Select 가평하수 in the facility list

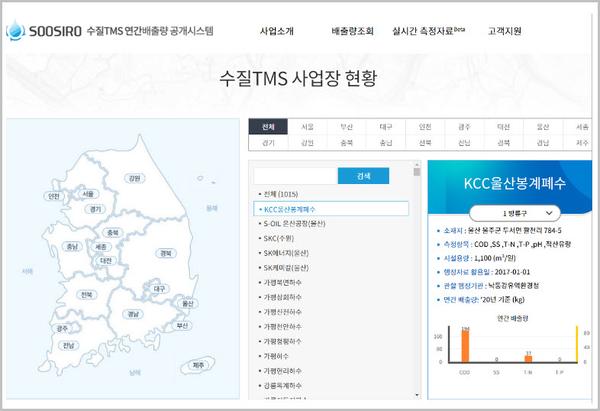(x=276, y=356)
